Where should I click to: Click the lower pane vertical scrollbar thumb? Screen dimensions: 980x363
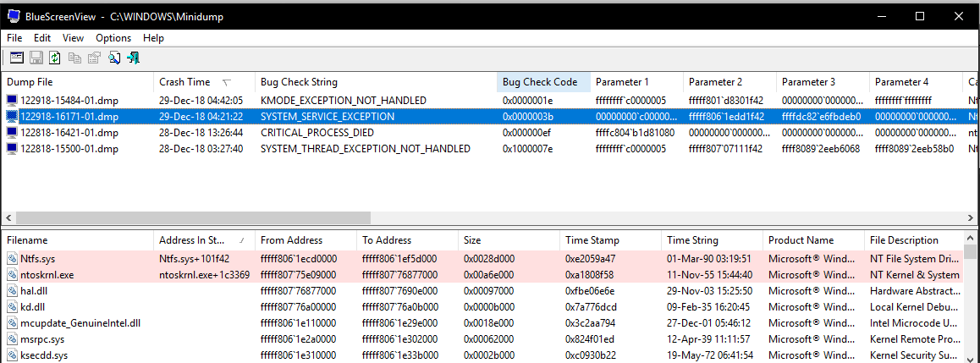pyautogui.click(x=971, y=252)
